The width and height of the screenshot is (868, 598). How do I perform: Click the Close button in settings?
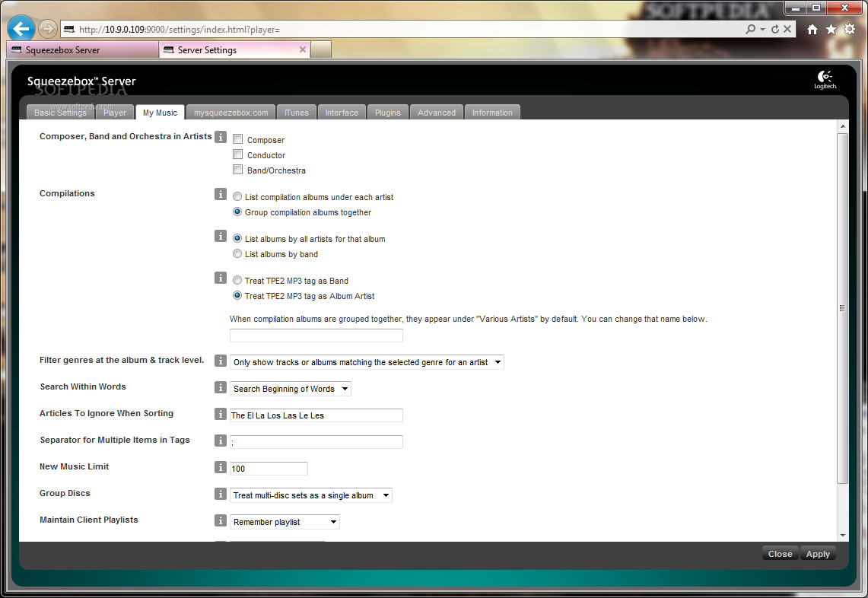point(780,553)
